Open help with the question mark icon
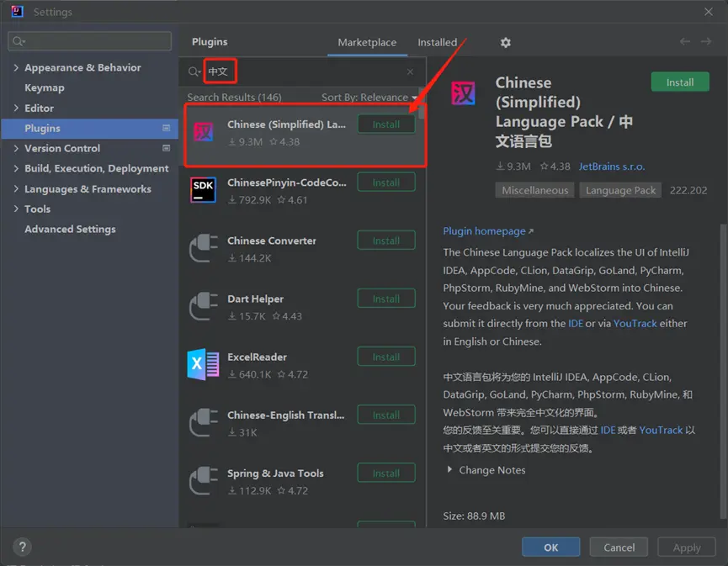Image resolution: width=728 pixels, height=566 pixels. click(x=22, y=547)
